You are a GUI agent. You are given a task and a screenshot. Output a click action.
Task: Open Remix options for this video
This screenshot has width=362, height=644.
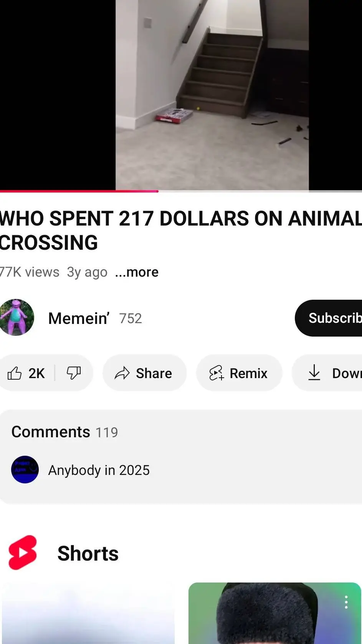click(x=239, y=373)
